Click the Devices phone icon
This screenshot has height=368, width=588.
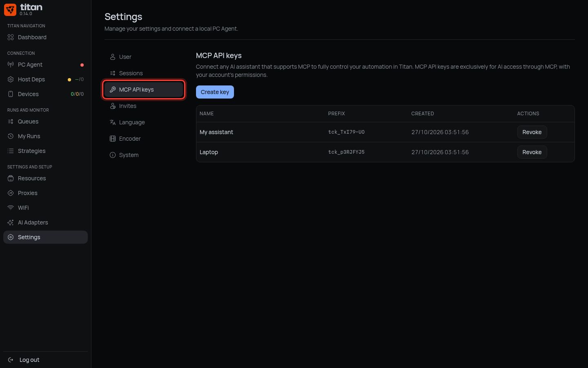pos(11,94)
